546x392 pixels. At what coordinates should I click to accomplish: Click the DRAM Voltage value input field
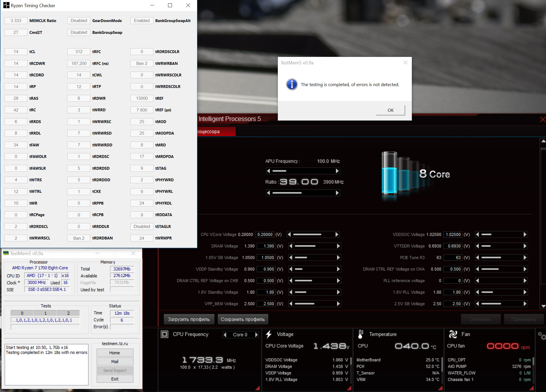(x=266, y=246)
